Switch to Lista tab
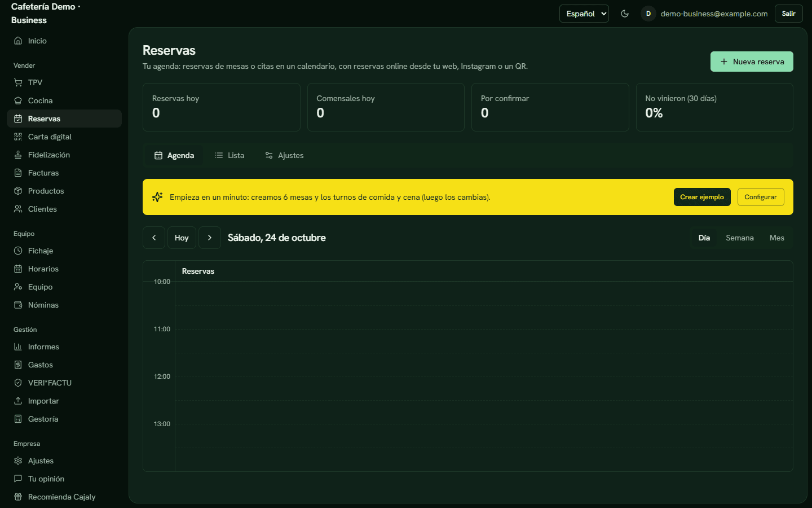Image resolution: width=812 pixels, height=508 pixels. pos(230,155)
